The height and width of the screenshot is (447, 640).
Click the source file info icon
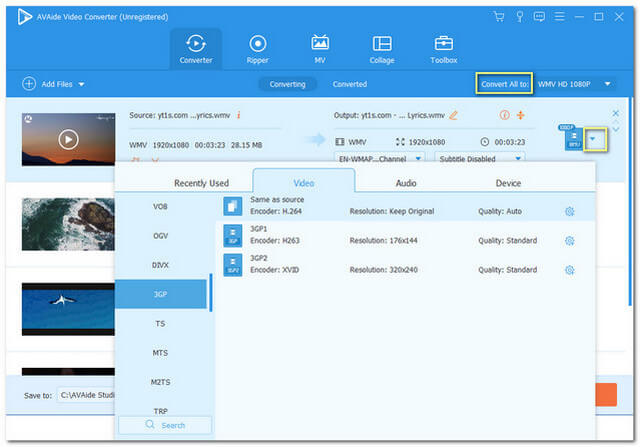238,115
